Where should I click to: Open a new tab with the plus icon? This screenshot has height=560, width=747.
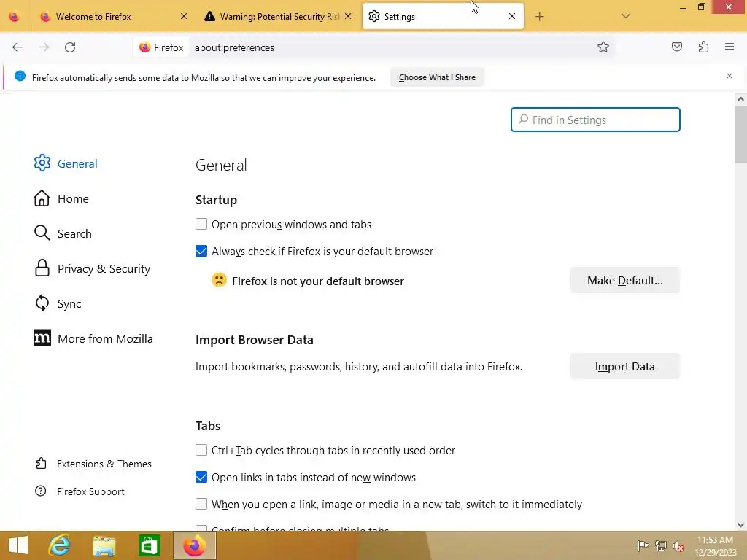[x=539, y=17]
